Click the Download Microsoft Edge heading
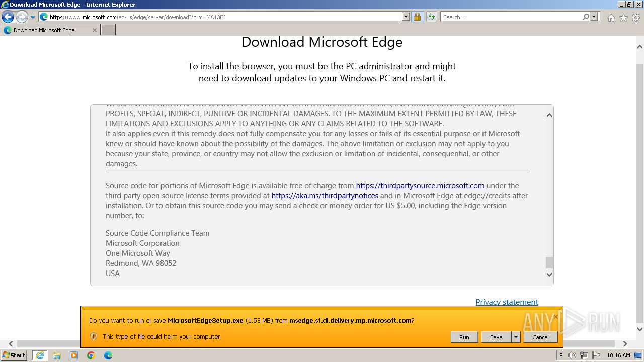 322,42
